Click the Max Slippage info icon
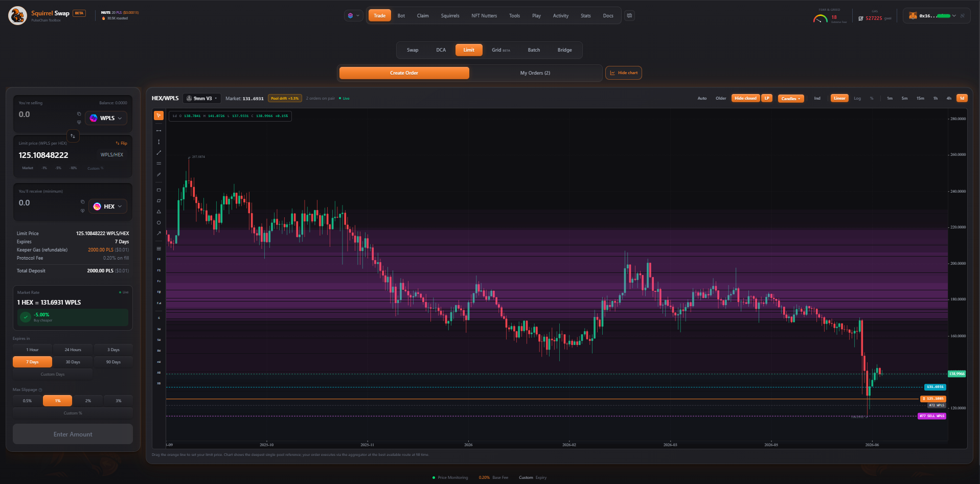Image resolution: width=980 pixels, height=484 pixels. click(40, 390)
